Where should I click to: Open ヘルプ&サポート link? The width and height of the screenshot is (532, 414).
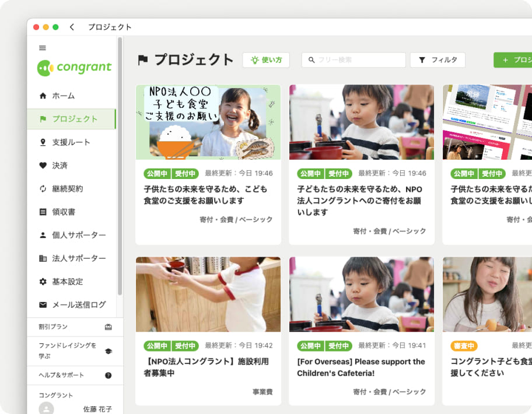point(75,376)
